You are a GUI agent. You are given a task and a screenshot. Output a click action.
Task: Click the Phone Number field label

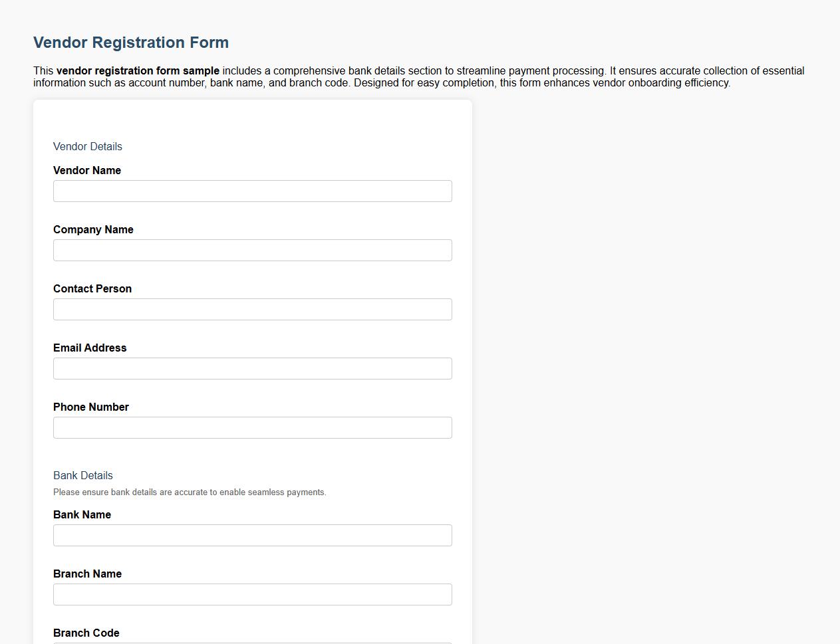point(91,407)
